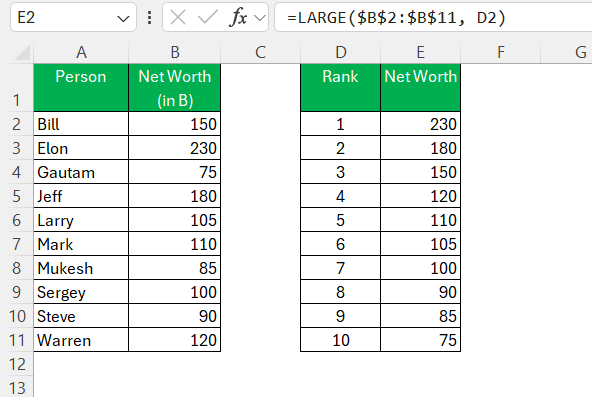Select Steve's net worth 90 in column B

click(174, 316)
